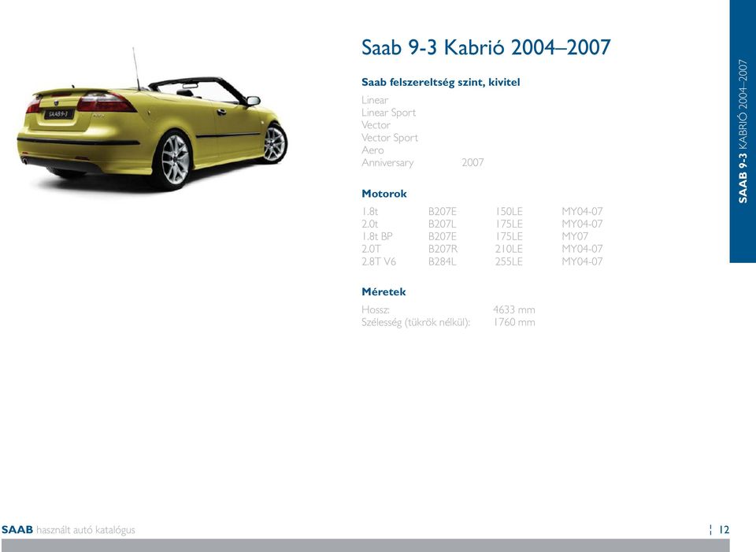Select the 'Linear' trim level text
Image resolution: width=756 pixels, height=552 pixels.
click(x=375, y=100)
